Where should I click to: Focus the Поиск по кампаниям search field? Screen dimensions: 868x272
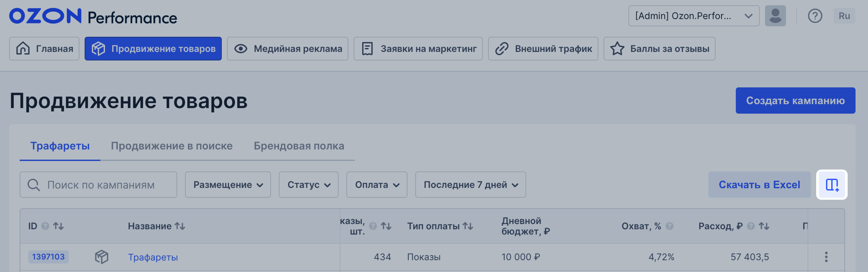coord(101,185)
